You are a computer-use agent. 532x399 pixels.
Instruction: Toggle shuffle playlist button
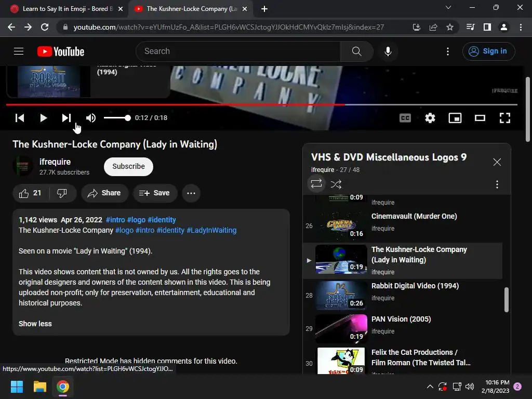(x=336, y=184)
